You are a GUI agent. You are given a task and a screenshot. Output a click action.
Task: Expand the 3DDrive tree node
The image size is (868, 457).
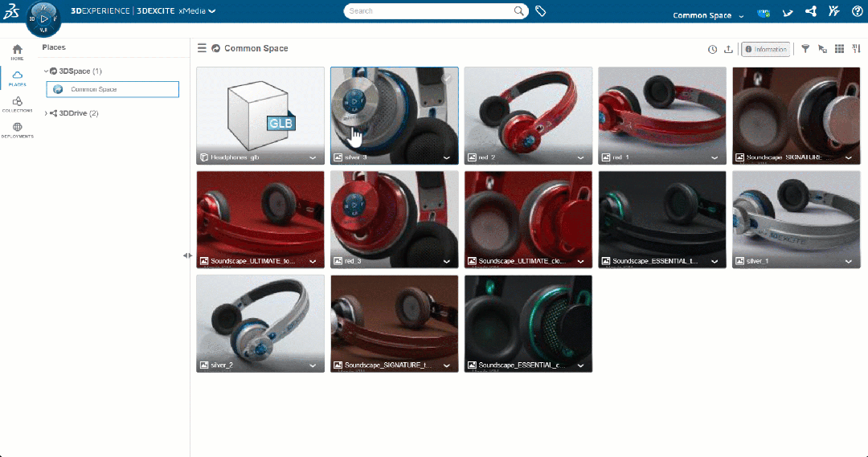click(47, 113)
